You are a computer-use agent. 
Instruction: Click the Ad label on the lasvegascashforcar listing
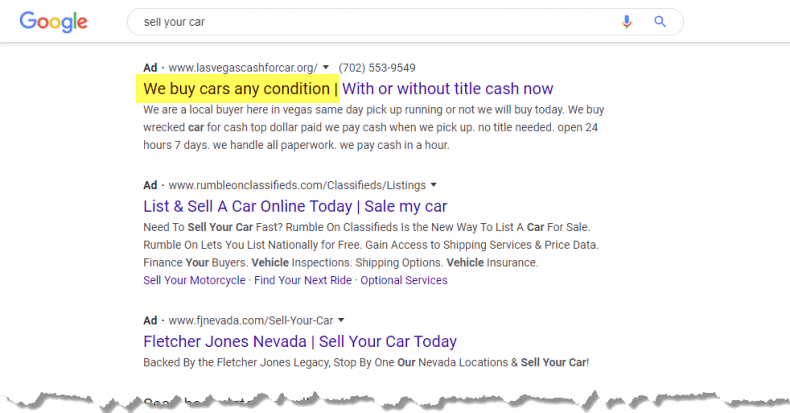click(x=151, y=68)
